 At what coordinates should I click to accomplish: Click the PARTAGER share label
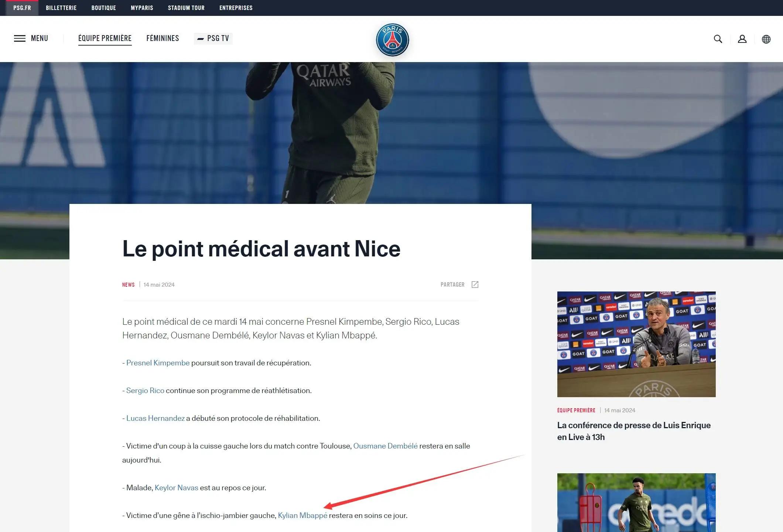point(452,284)
